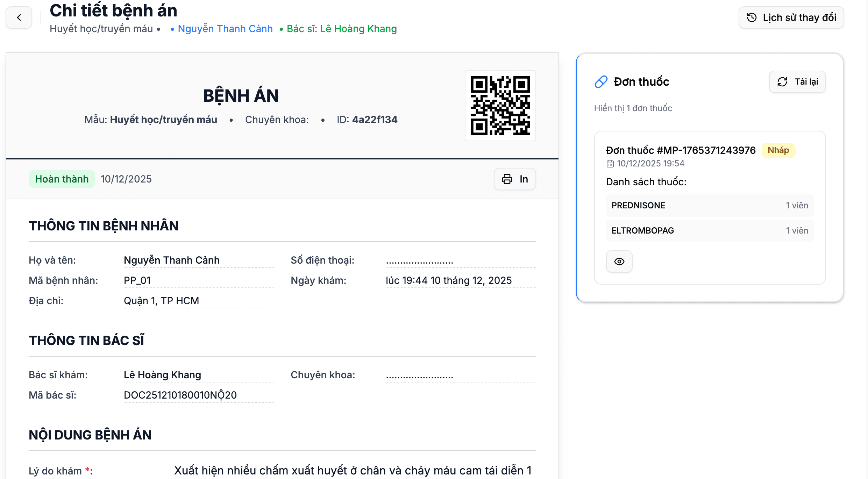The width and height of the screenshot is (868, 479).
Task: Click the QR code image
Action: pyautogui.click(x=500, y=106)
